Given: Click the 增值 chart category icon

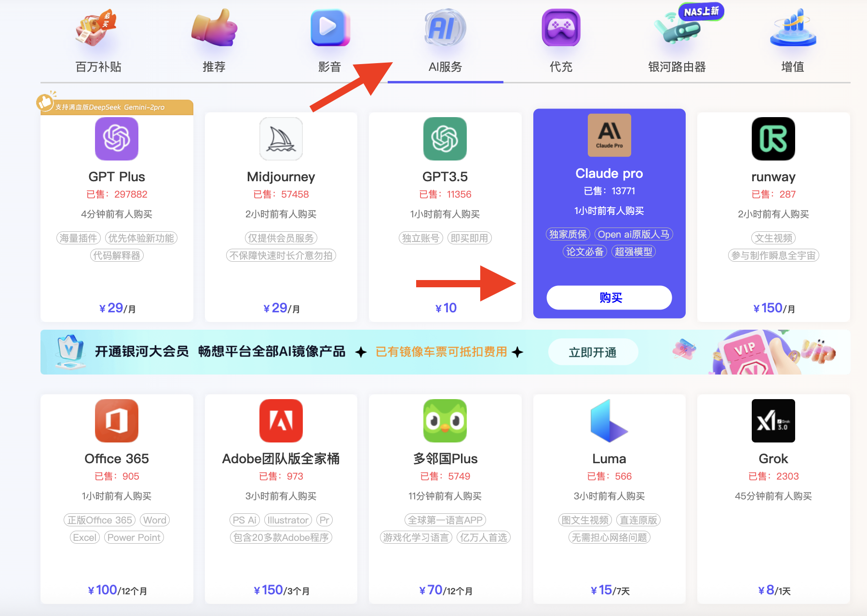Looking at the screenshot, I should [792, 29].
